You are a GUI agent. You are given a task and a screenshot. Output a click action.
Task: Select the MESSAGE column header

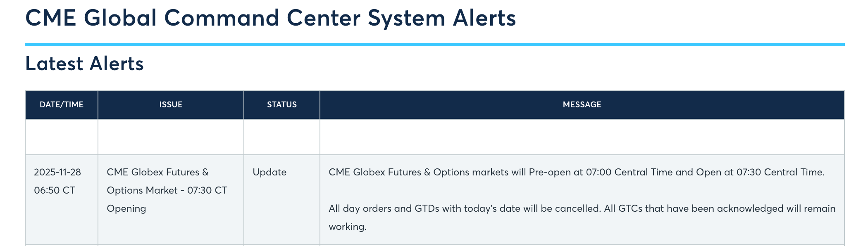pyautogui.click(x=582, y=105)
